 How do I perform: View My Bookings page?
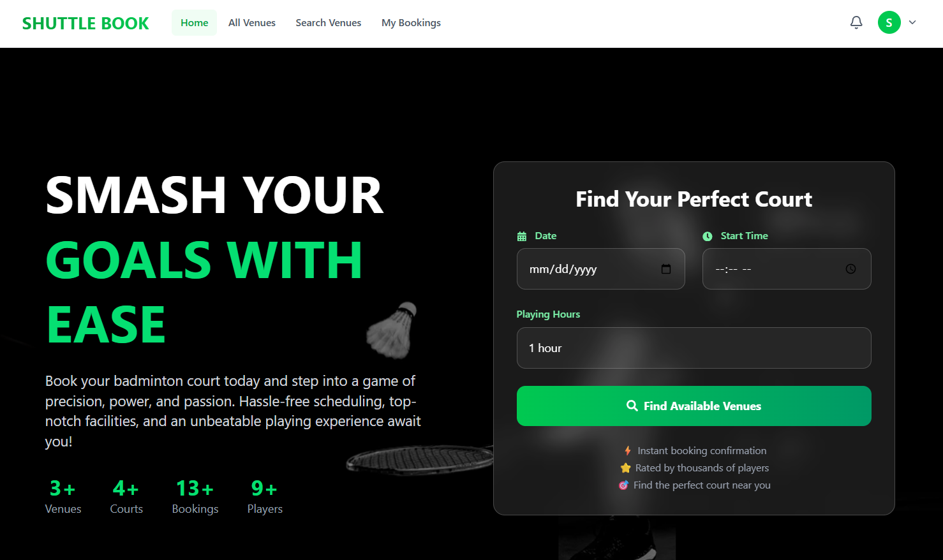coord(411,23)
